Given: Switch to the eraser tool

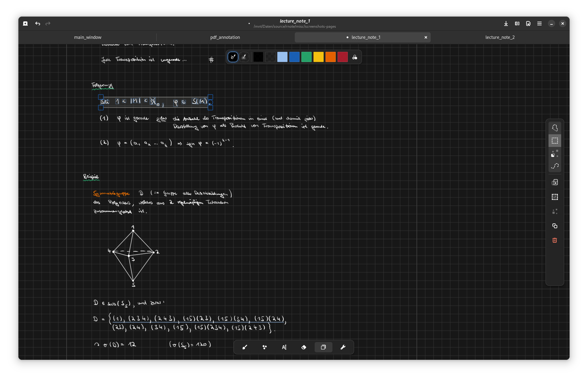Looking at the screenshot, I should click(x=303, y=347).
